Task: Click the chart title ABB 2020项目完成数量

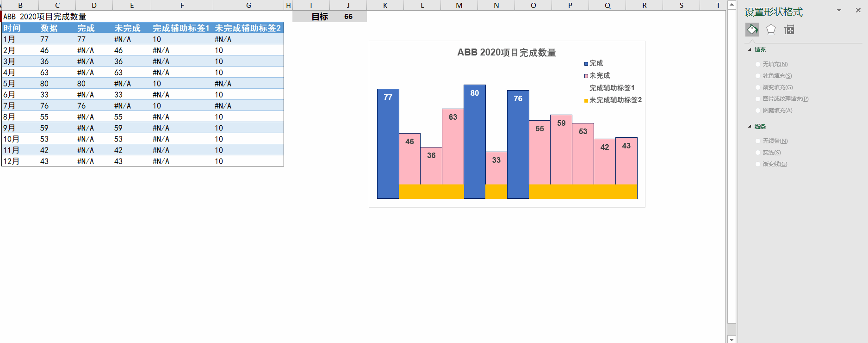Action: [507, 53]
